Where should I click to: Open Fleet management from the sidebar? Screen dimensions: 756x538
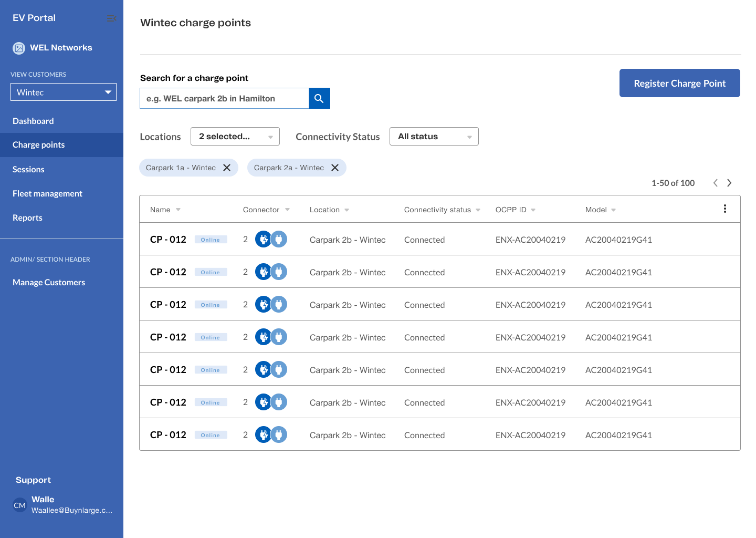coord(47,193)
